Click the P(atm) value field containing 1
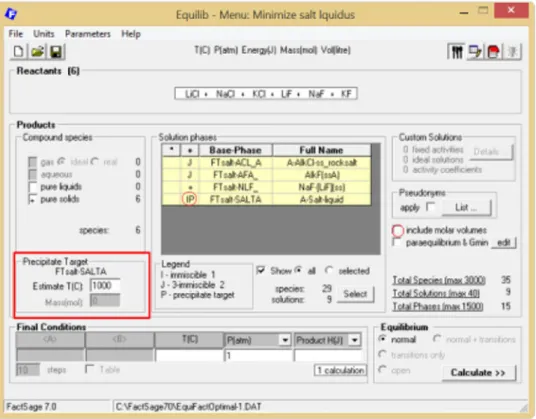 [258, 355]
